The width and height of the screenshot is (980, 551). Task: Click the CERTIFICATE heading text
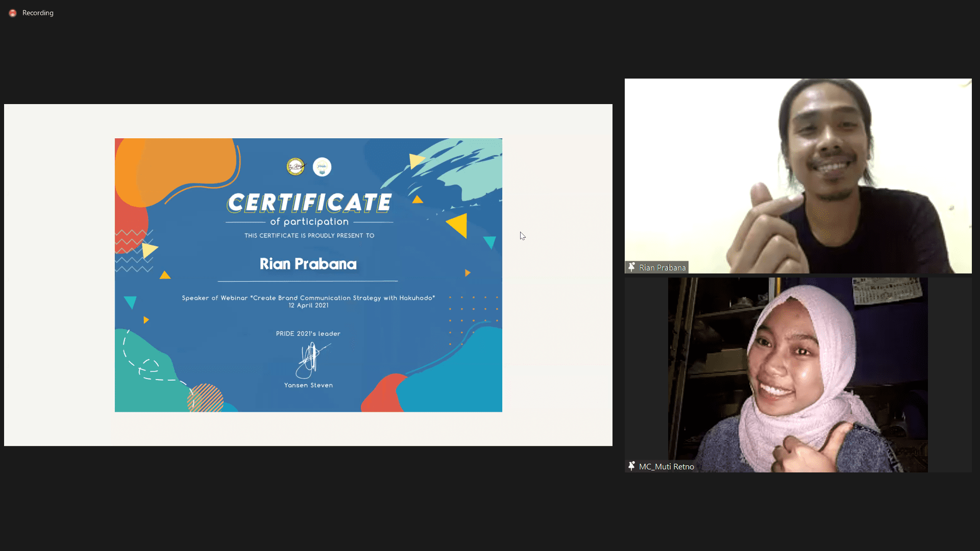(309, 203)
